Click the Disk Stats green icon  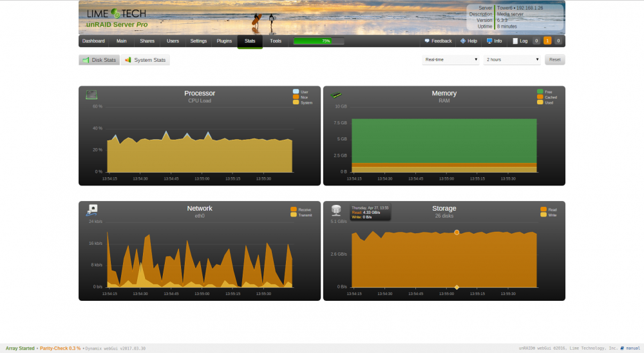click(86, 60)
